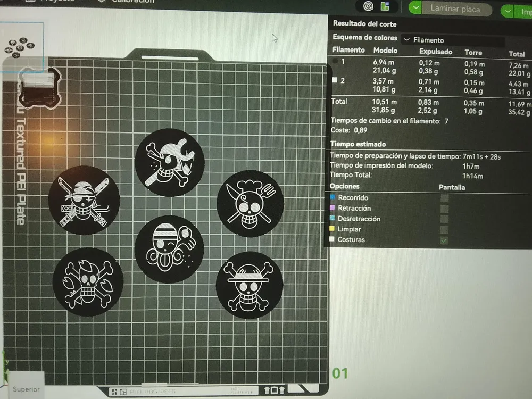Click filament 2 model weight 10,81 g
This screenshot has height=399, width=532.
[x=384, y=89]
